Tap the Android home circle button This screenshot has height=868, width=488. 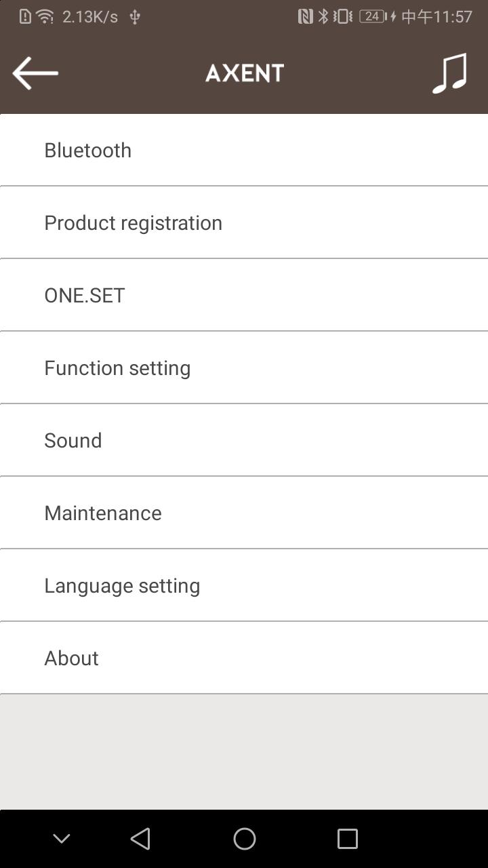click(244, 839)
